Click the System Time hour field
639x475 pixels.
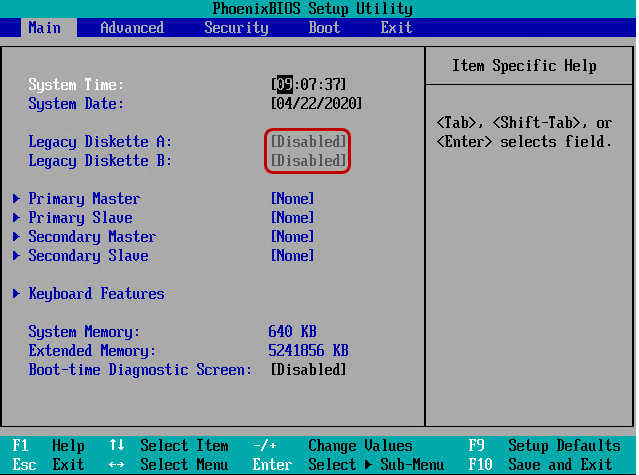[284, 85]
